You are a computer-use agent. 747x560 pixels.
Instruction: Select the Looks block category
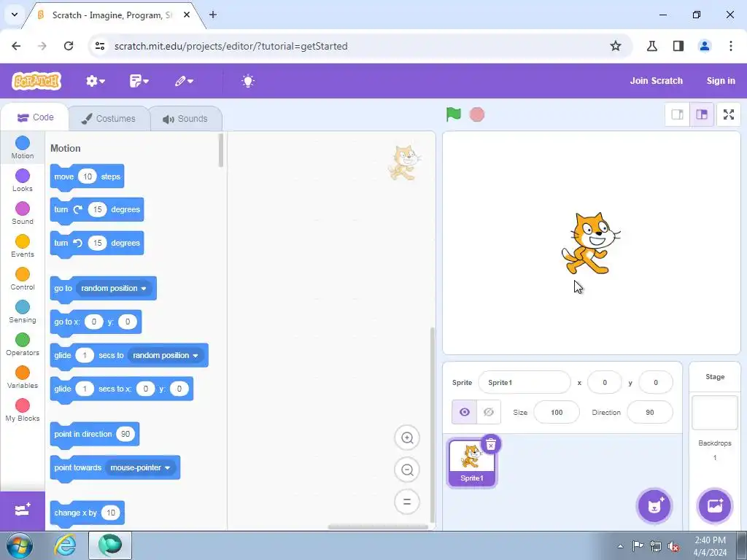[x=23, y=181]
